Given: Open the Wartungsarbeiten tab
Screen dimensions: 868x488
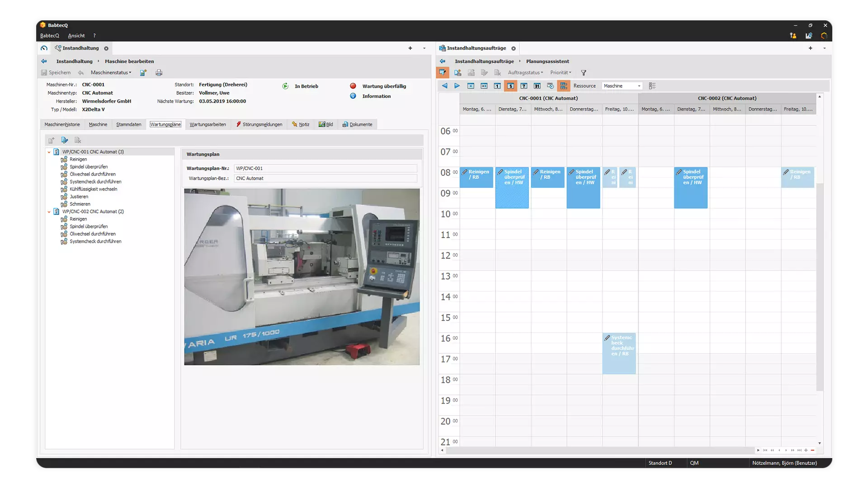Looking at the screenshot, I should pyautogui.click(x=208, y=124).
